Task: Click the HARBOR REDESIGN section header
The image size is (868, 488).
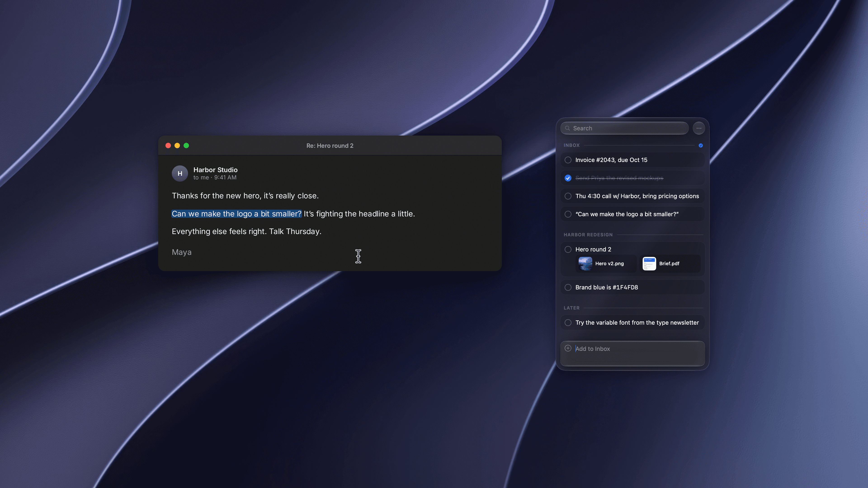Action: (588, 235)
